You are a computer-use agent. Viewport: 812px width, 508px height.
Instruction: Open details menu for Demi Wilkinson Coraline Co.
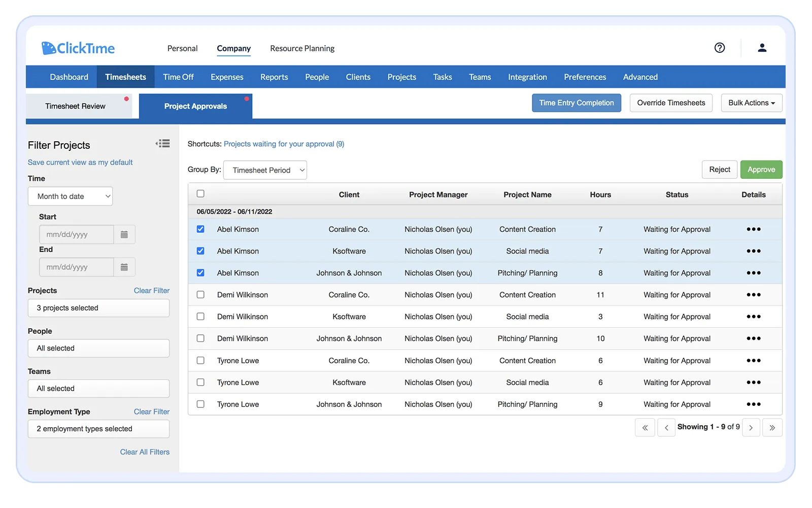(754, 295)
